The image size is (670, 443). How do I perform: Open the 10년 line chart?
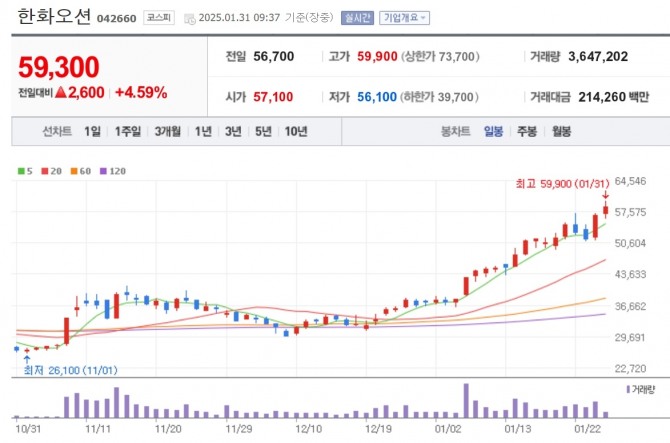point(296,132)
